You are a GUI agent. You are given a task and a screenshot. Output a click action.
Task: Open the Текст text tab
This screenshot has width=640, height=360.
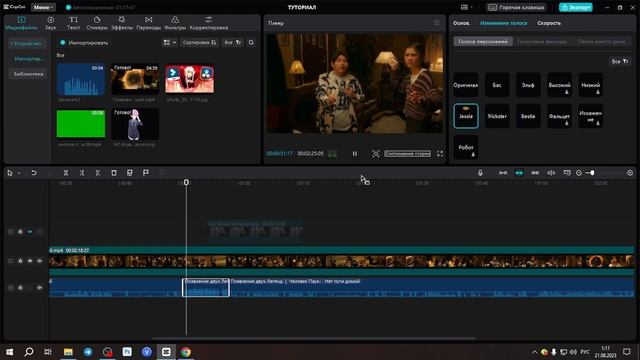point(73,23)
